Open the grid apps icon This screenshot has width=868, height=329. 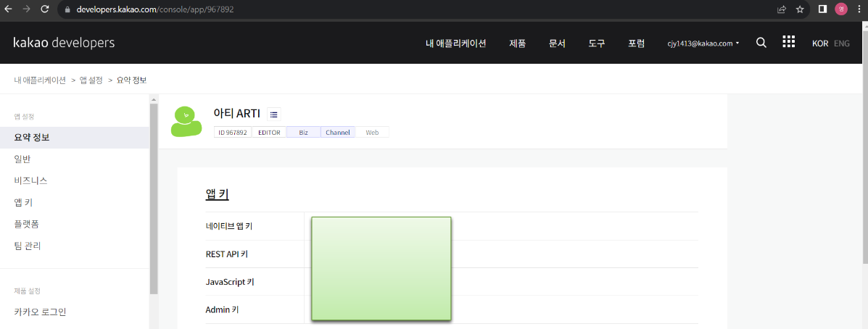[x=788, y=42]
